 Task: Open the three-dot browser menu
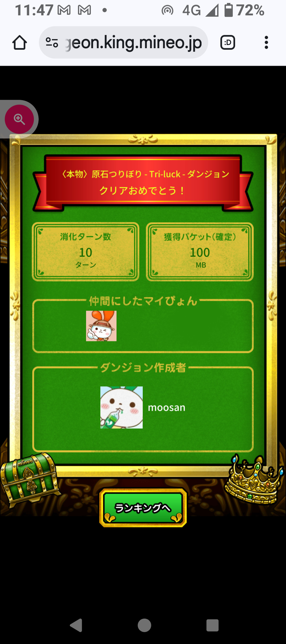click(x=266, y=42)
